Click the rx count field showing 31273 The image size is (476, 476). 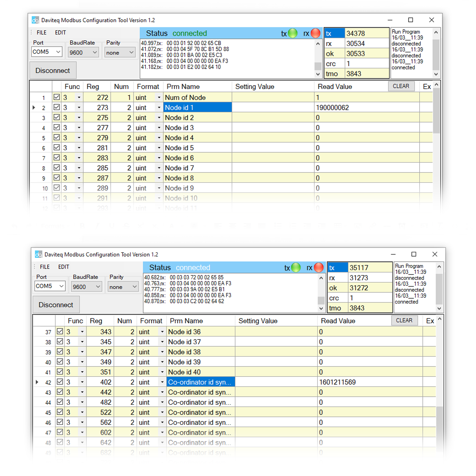click(370, 278)
